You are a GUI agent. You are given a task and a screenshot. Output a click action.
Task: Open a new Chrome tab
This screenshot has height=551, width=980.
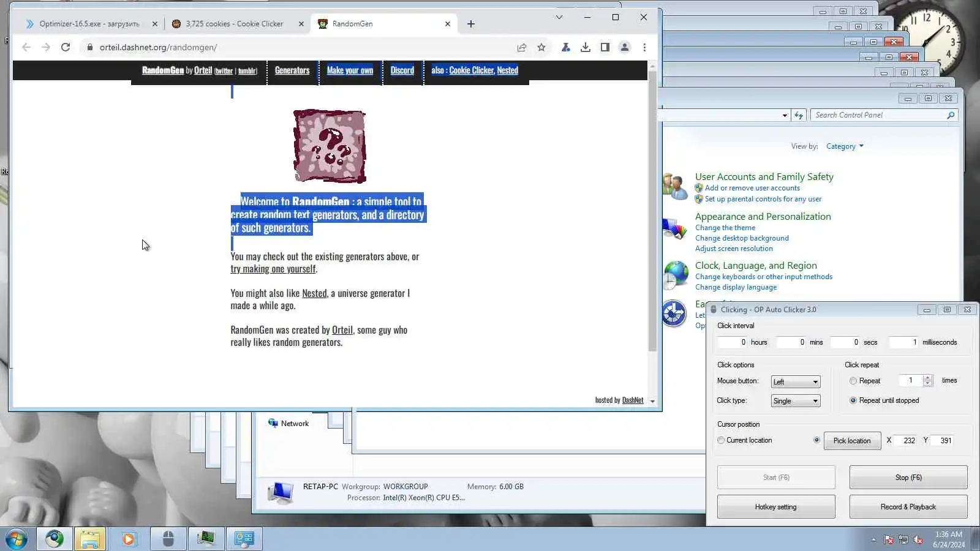click(x=471, y=24)
